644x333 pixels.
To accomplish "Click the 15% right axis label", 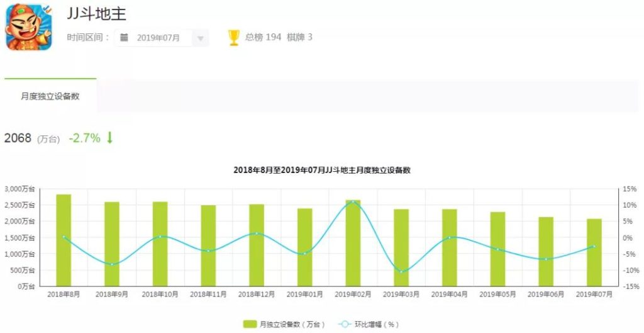I will coord(630,189).
